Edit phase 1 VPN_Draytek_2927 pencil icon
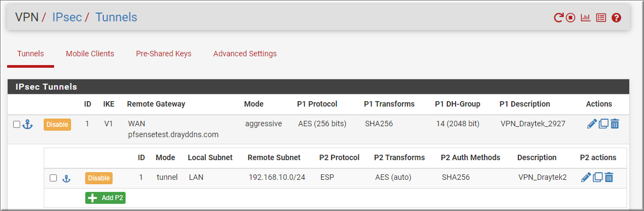The width and height of the screenshot is (644, 211). [x=592, y=124]
